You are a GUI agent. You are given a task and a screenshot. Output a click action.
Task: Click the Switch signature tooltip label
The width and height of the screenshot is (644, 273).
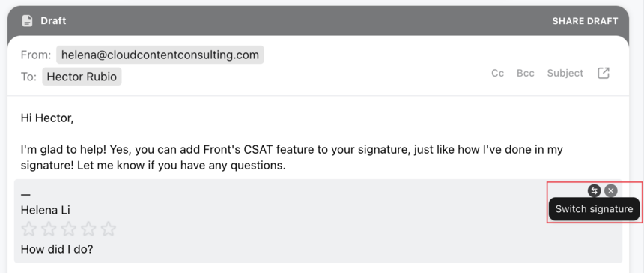(x=595, y=209)
